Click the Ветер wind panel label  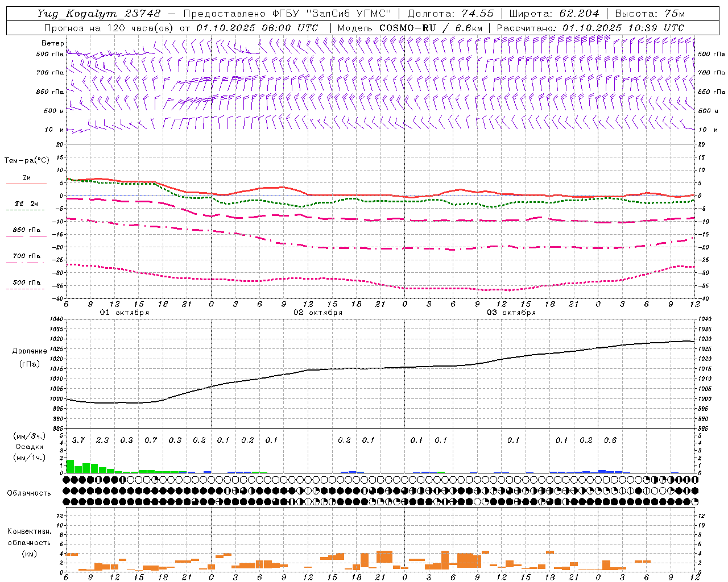52,43
